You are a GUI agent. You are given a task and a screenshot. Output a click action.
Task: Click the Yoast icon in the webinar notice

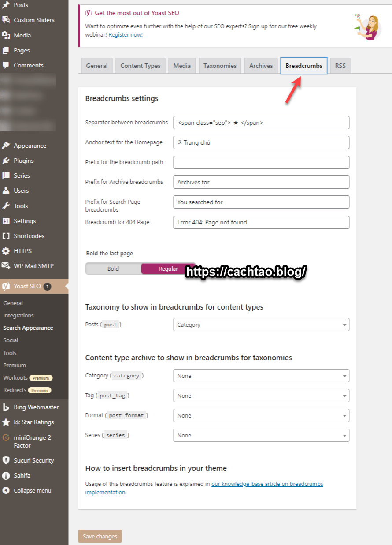(x=89, y=13)
